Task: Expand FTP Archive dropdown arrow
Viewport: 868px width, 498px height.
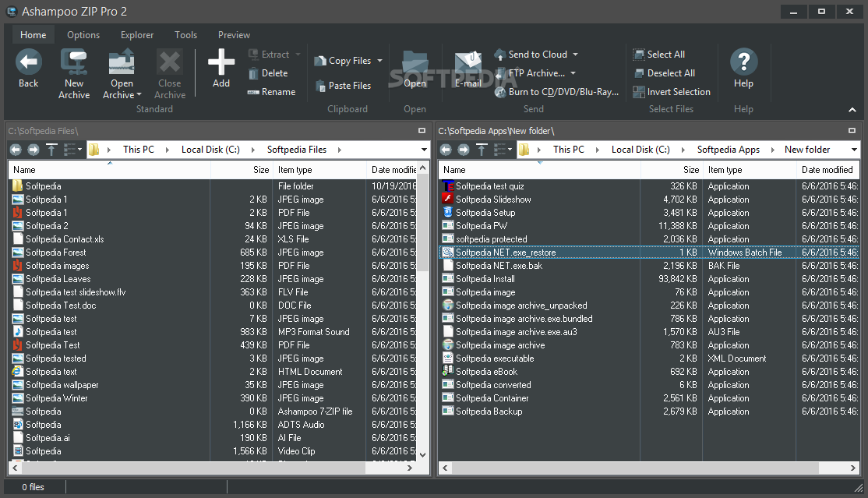Action: click(x=573, y=73)
